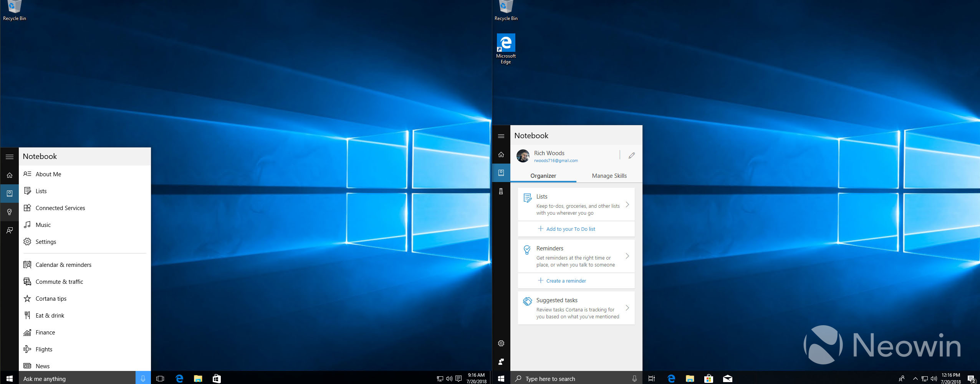Select the Organizer tab
The width and height of the screenshot is (980, 384).
coord(543,176)
